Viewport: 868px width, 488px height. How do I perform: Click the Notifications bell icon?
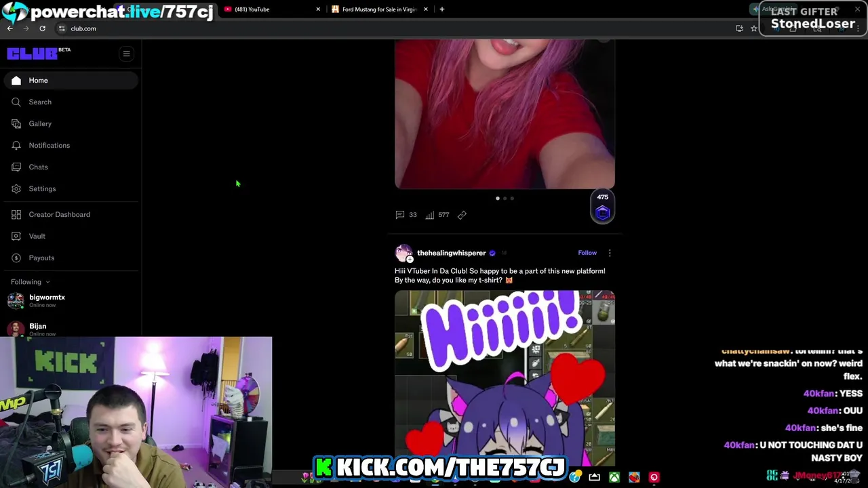point(16,145)
